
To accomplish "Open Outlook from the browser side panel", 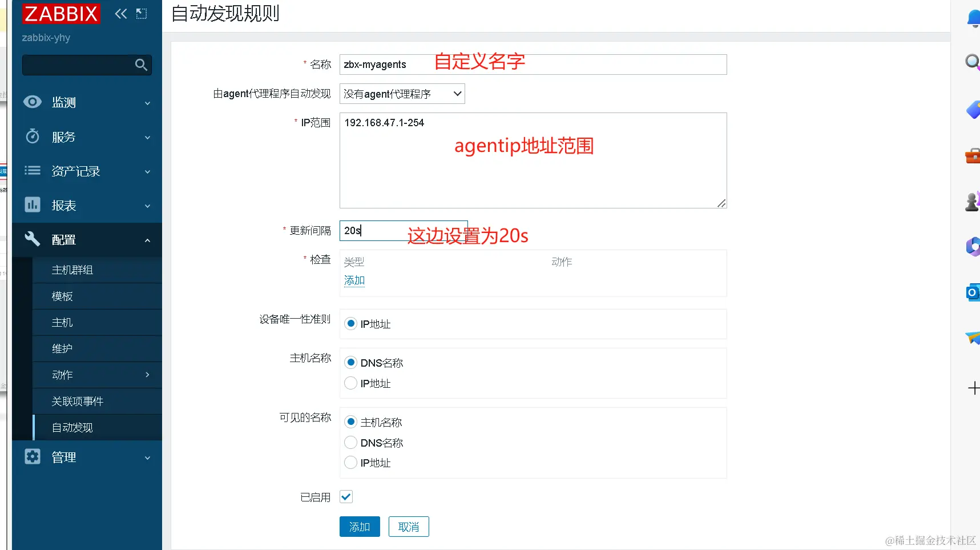I will [x=973, y=292].
